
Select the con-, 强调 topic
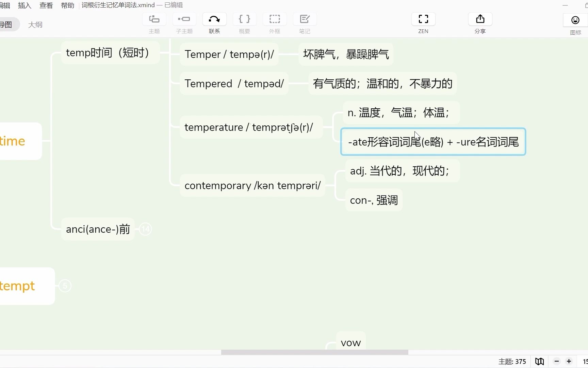pos(374,200)
